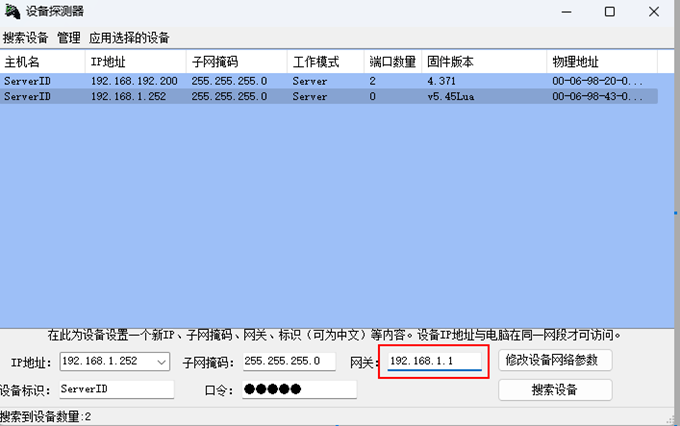Sort by the IP地址 column header

(136, 62)
